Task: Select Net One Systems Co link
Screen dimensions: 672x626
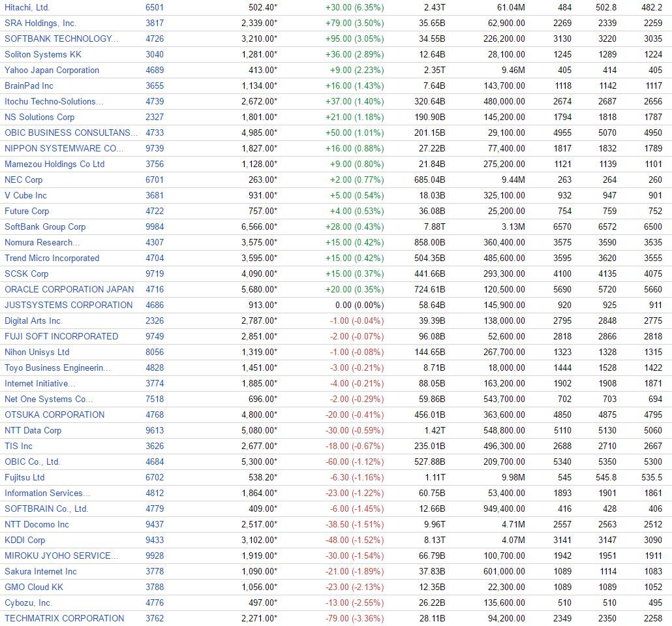Action: 48,399
